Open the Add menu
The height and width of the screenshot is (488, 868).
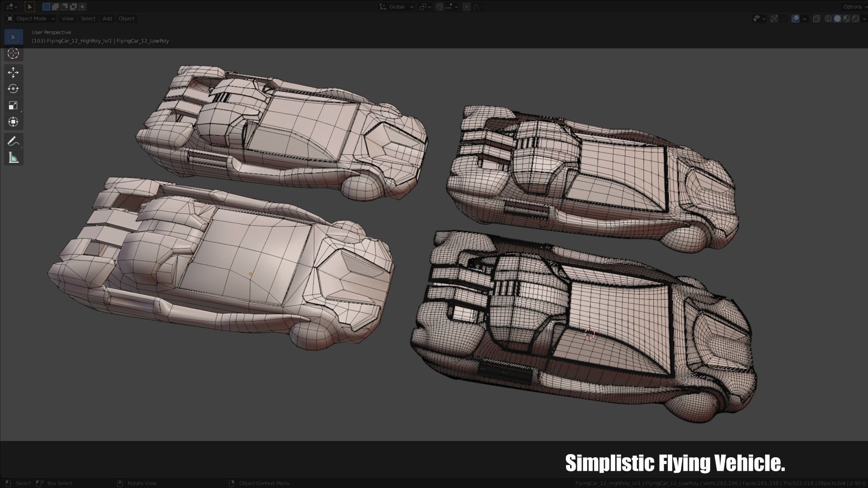[x=107, y=19]
